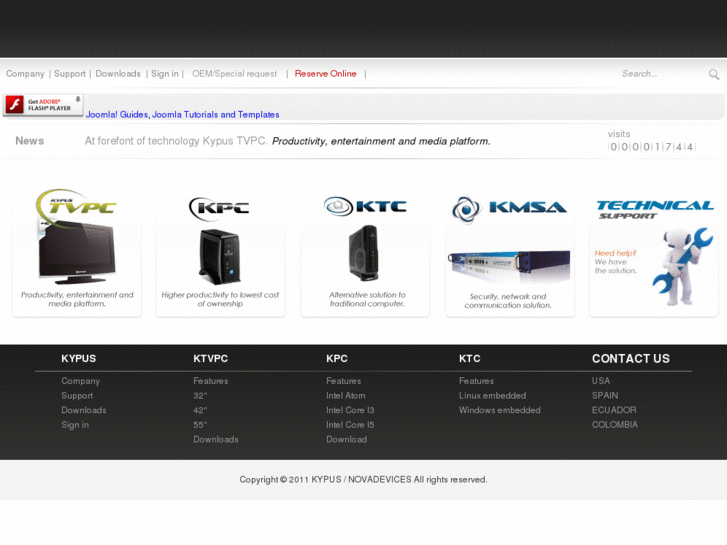Follow the Joomla! Guides, Tutorials and Templates link
The width and height of the screenshot is (727, 545).
(182, 115)
